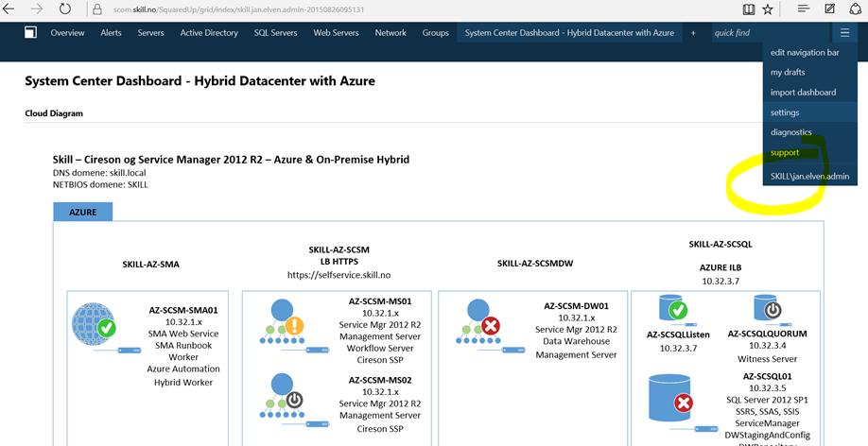868x446 pixels.
Task: Open the Network navigation item
Action: click(391, 33)
